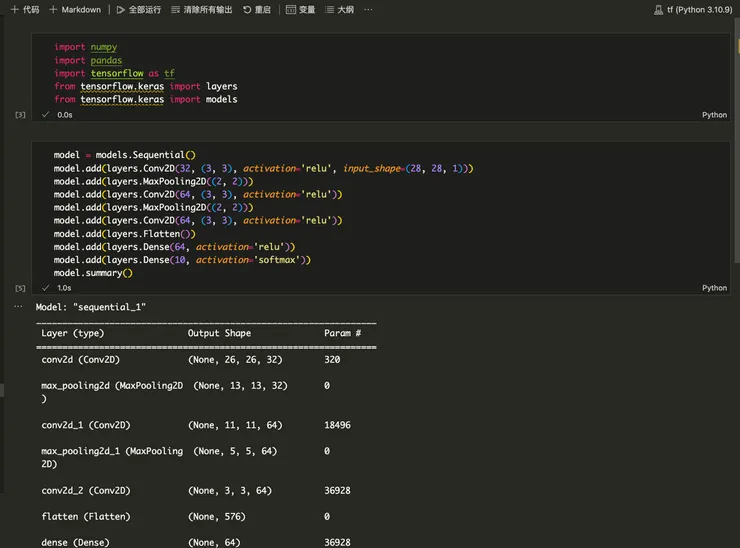Viewport: 740px width, 548px height.
Task: Clear all outputs with 清除所有输出
Action: click(201, 9)
